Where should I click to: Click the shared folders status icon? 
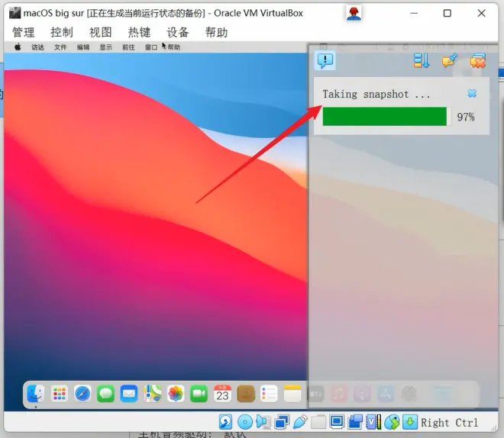(318, 422)
